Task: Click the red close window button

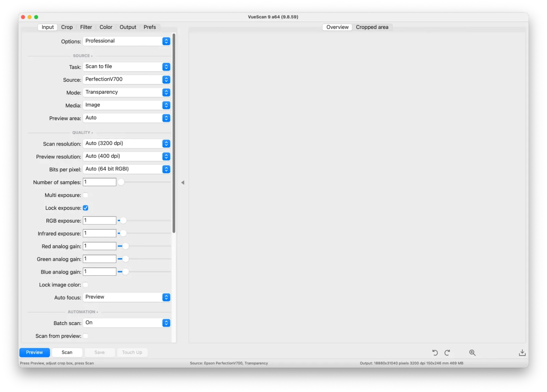Action: pyautogui.click(x=23, y=17)
